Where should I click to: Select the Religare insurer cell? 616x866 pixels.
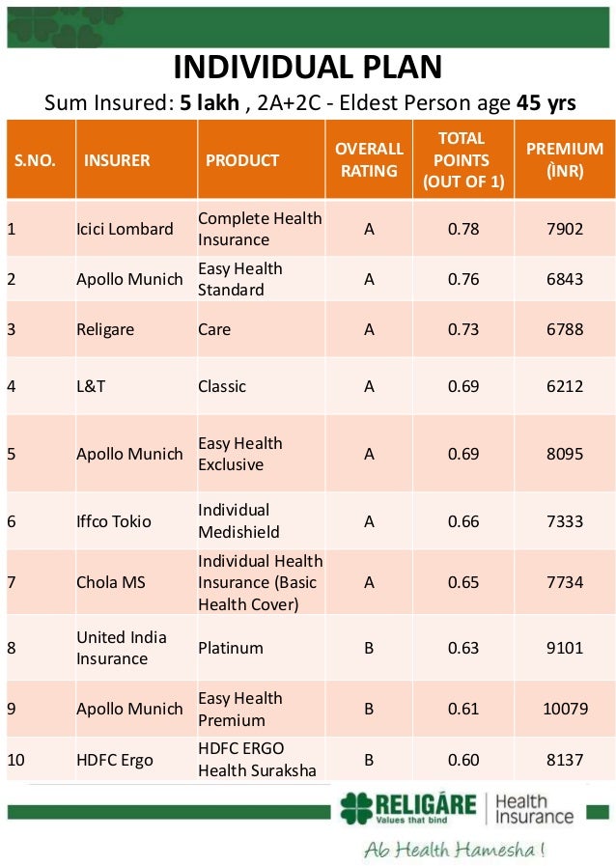click(105, 329)
